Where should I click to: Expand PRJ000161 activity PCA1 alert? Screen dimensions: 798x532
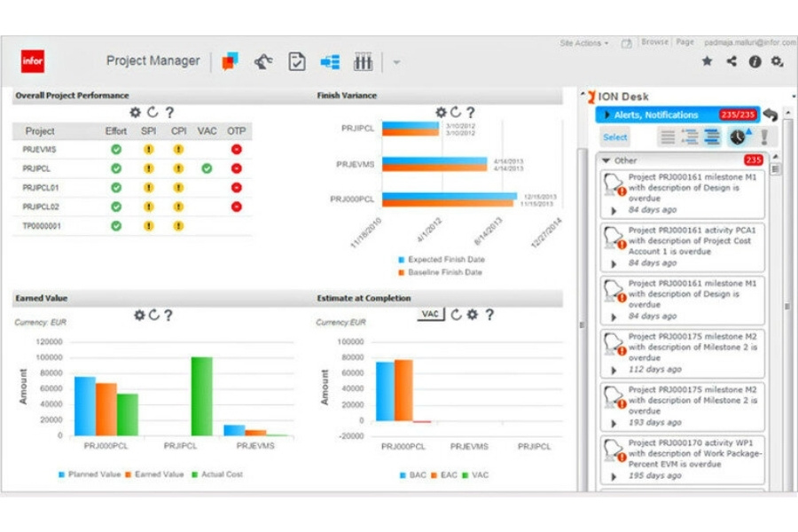(x=614, y=263)
